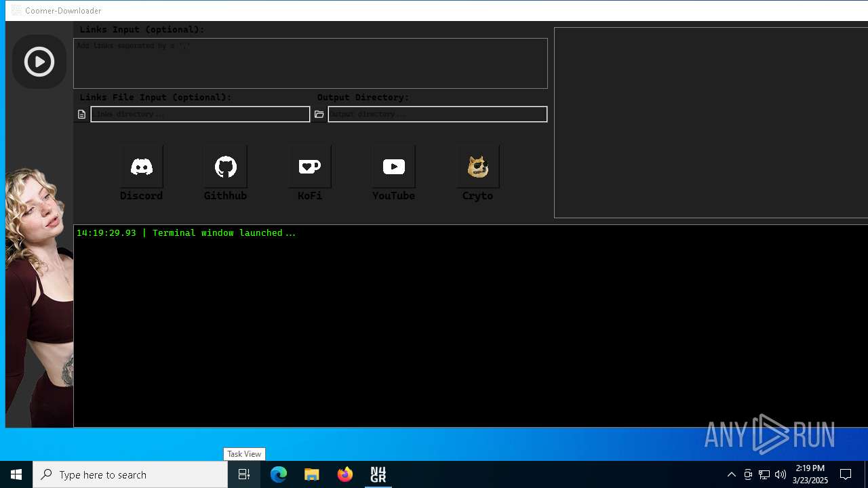Click the taskbar search box

130,474
